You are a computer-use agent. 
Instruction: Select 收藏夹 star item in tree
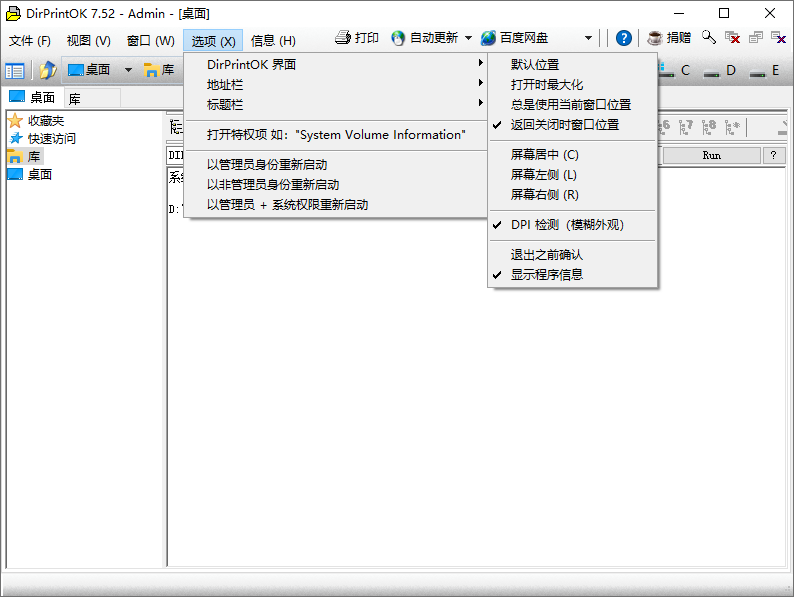(36, 121)
